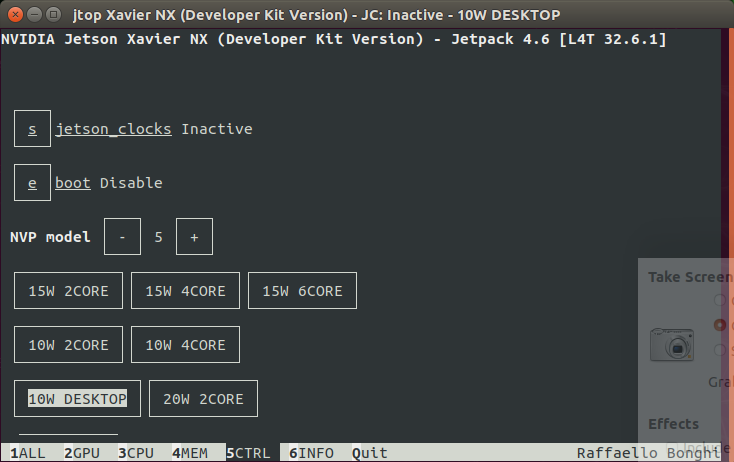Select the highlighted radio button in Take Screenshot window
This screenshot has height=462, width=734.
click(720, 324)
